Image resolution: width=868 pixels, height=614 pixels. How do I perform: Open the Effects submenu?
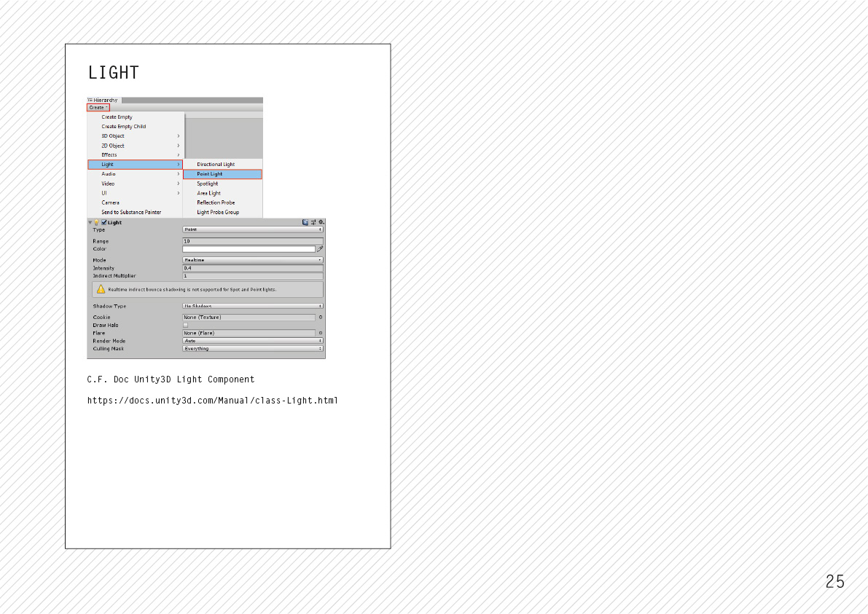(135, 155)
